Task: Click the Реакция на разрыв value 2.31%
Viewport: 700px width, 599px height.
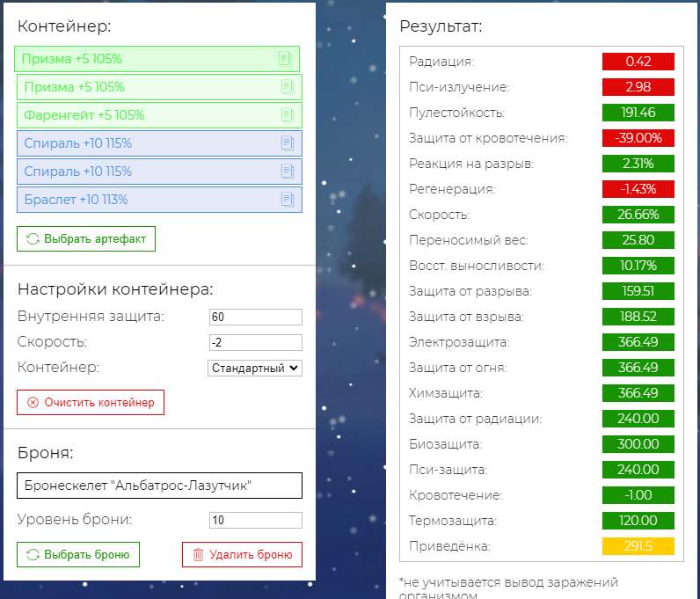Action: point(638,164)
